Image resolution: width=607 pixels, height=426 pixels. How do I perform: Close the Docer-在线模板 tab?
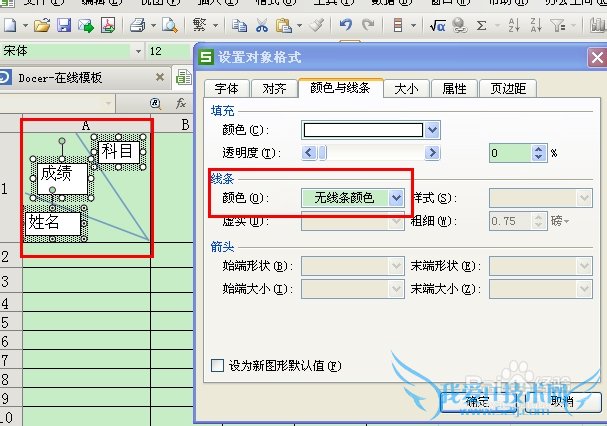159,77
